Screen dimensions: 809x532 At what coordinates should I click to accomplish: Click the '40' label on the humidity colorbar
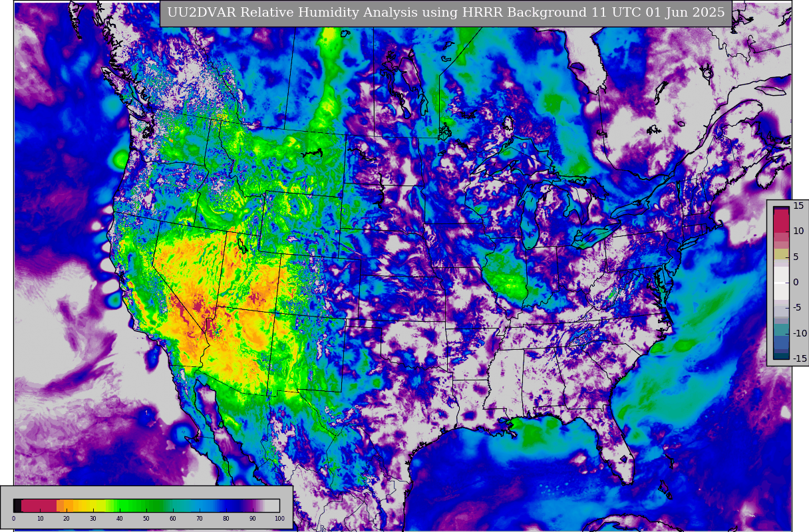tap(120, 519)
